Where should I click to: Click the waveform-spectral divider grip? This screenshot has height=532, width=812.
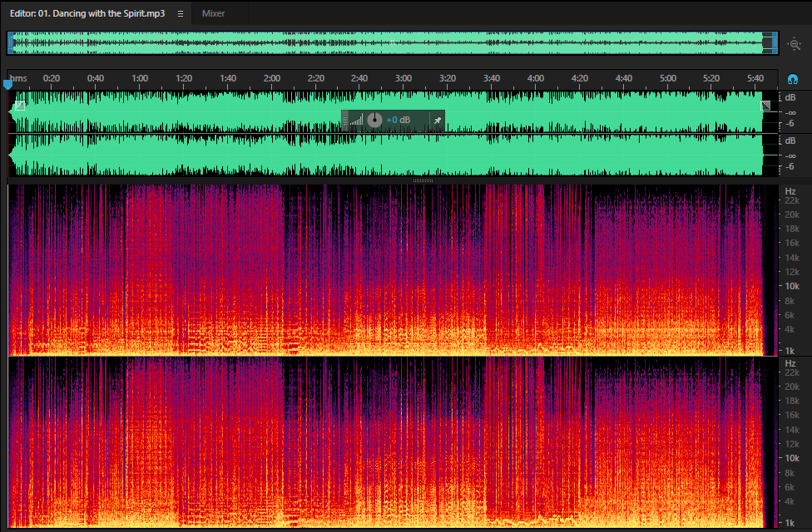coord(423,180)
